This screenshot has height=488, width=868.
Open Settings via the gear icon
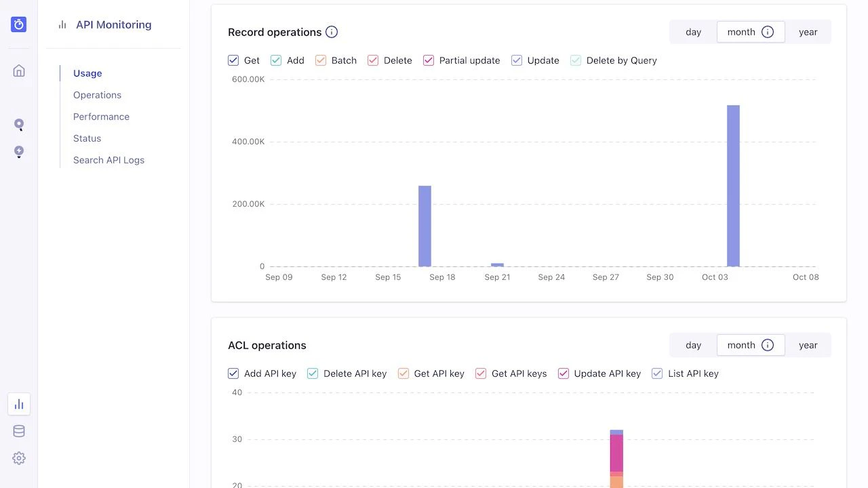pyautogui.click(x=18, y=458)
